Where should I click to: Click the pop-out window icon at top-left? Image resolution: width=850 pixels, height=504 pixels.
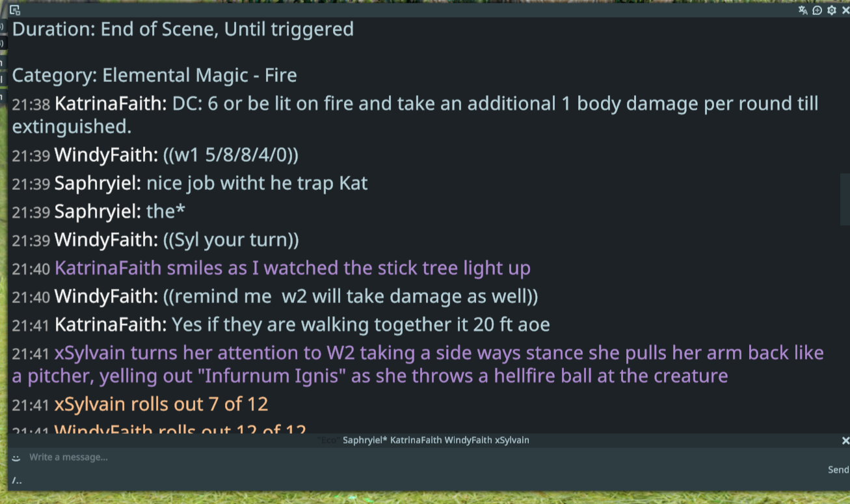15,10
